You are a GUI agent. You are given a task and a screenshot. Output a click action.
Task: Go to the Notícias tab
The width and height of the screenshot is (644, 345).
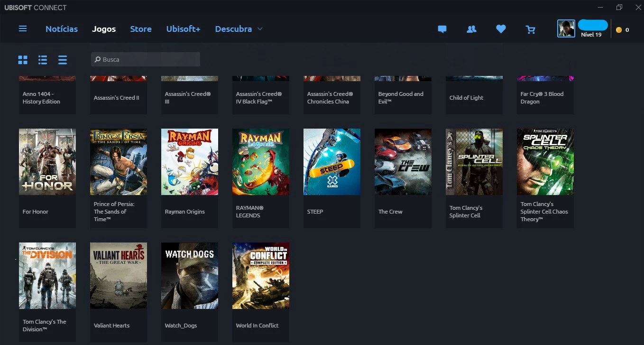[x=62, y=29]
